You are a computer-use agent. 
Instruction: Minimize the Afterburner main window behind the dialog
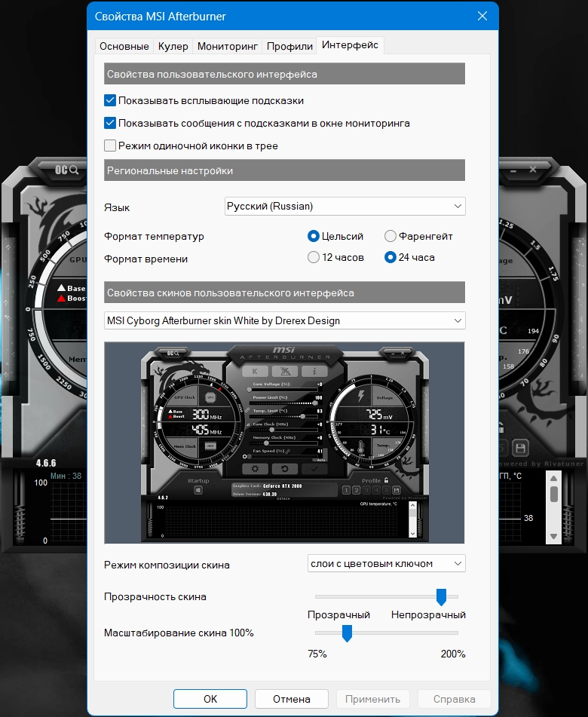point(513,170)
